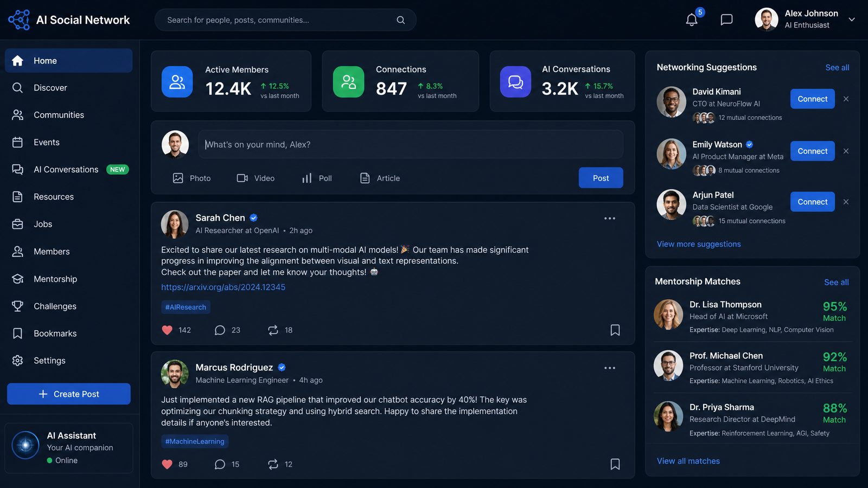Screen dimensions: 868x488
Task: Dismiss Arjun Patel suggestion
Action: click(846, 202)
